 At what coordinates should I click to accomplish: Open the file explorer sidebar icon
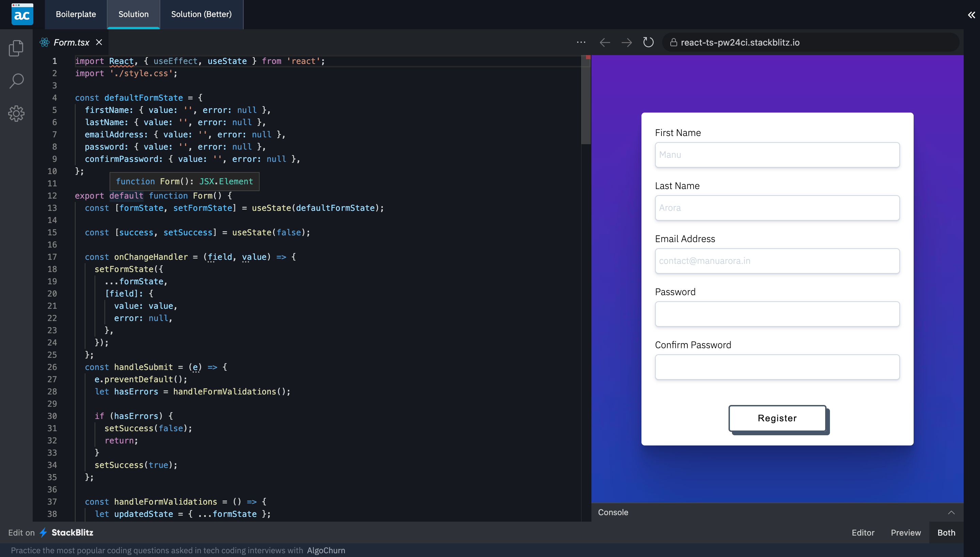[16, 48]
